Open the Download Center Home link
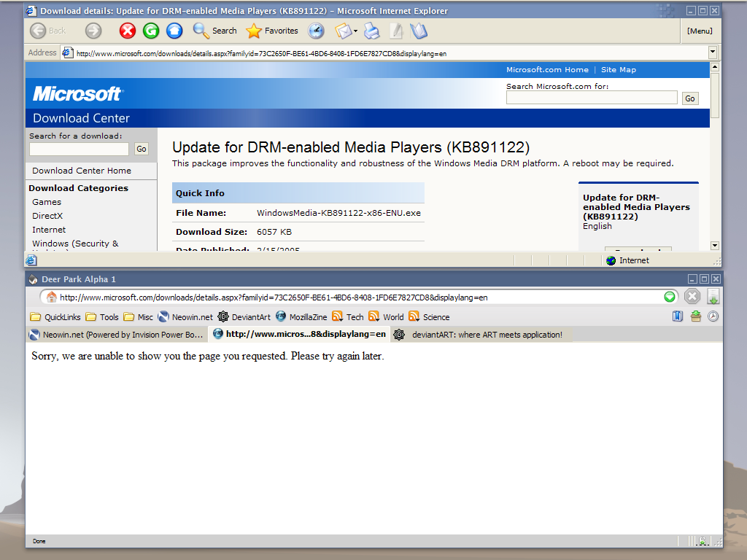The width and height of the screenshot is (747, 560). pyautogui.click(x=82, y=171)
